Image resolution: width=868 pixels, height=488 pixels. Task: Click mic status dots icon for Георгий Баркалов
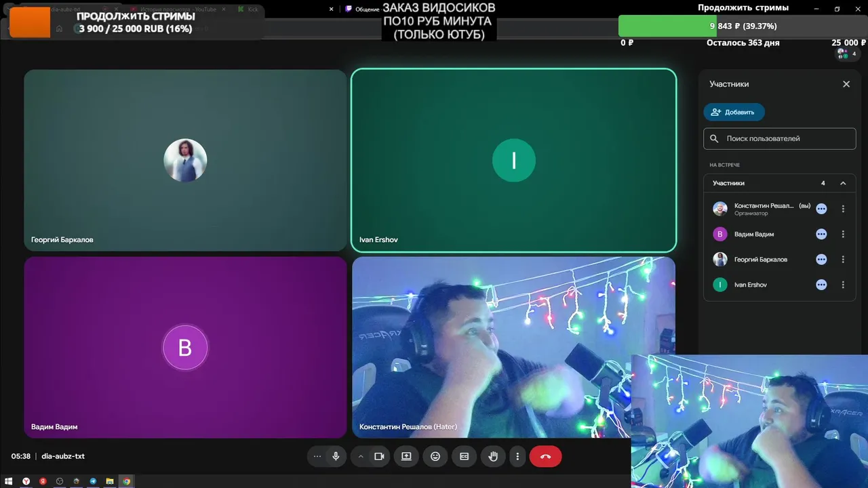tap(821, 260)
